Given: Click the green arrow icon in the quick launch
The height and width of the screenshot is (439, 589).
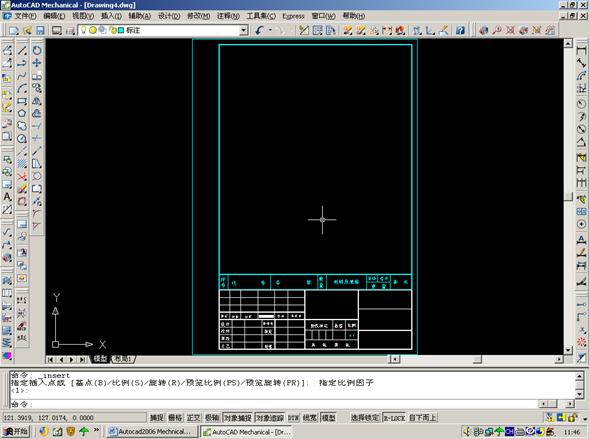Looking at the screenshot, I should 83,431.
